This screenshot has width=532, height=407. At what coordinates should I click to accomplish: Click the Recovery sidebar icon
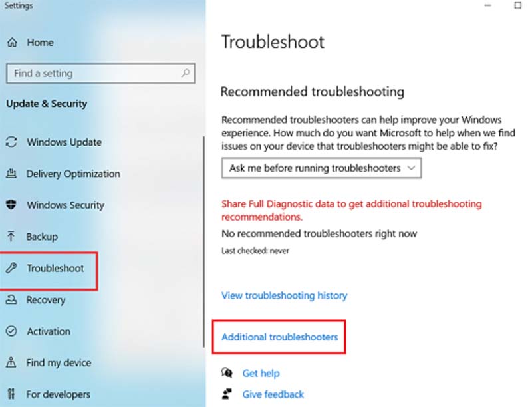point(11,300)
